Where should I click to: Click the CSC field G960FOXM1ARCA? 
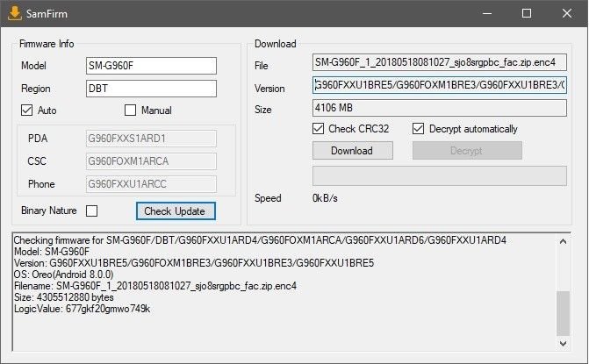(151, 161)
